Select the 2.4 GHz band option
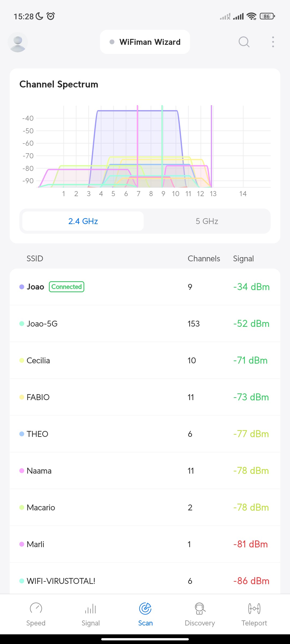Screen dimensions: 290x644 point(83,221)
